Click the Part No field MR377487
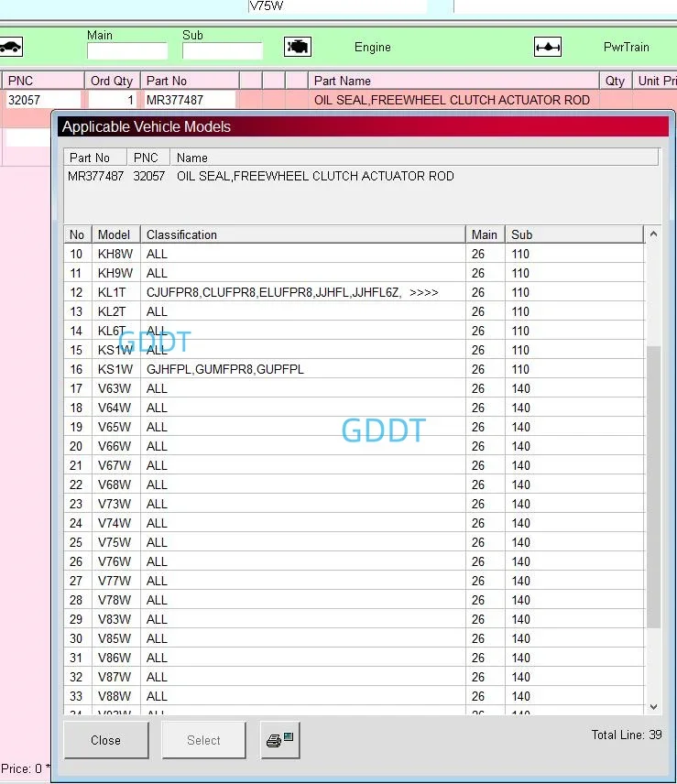The height and width of the screenshot is (784, 677). 190,100
